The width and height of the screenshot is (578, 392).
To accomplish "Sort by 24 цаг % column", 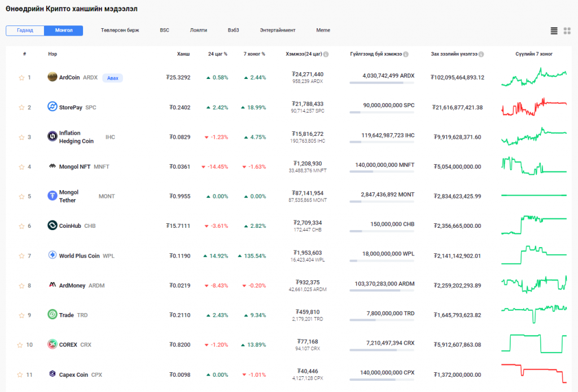I will (217, 54).
